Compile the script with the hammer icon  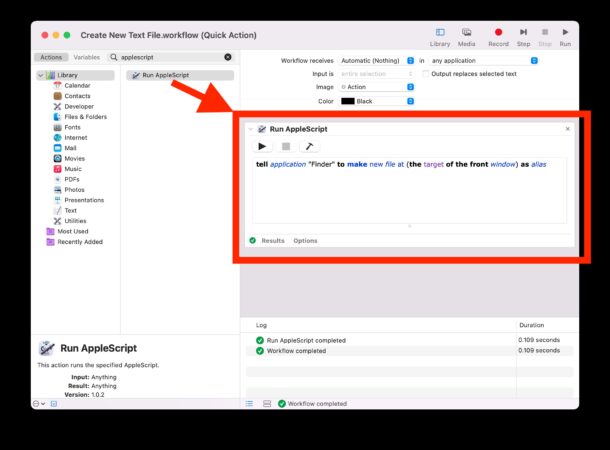pos(310,146)
